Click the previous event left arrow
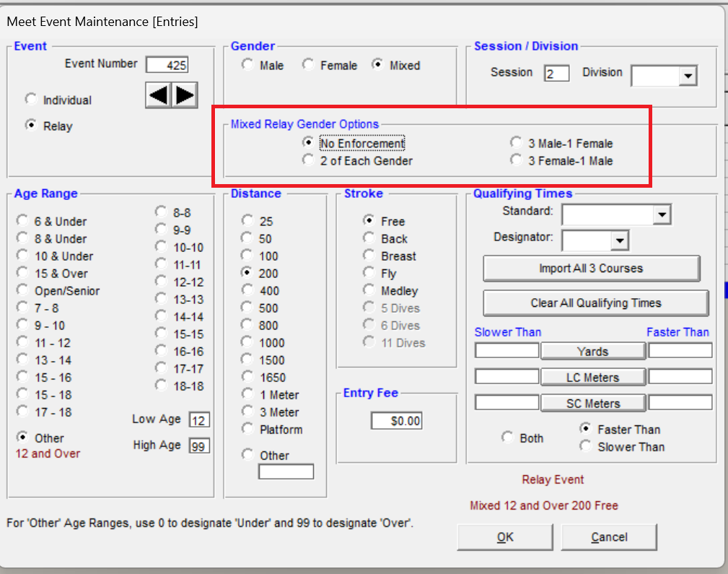The image size is (728, 574). [x=158, y=95]
